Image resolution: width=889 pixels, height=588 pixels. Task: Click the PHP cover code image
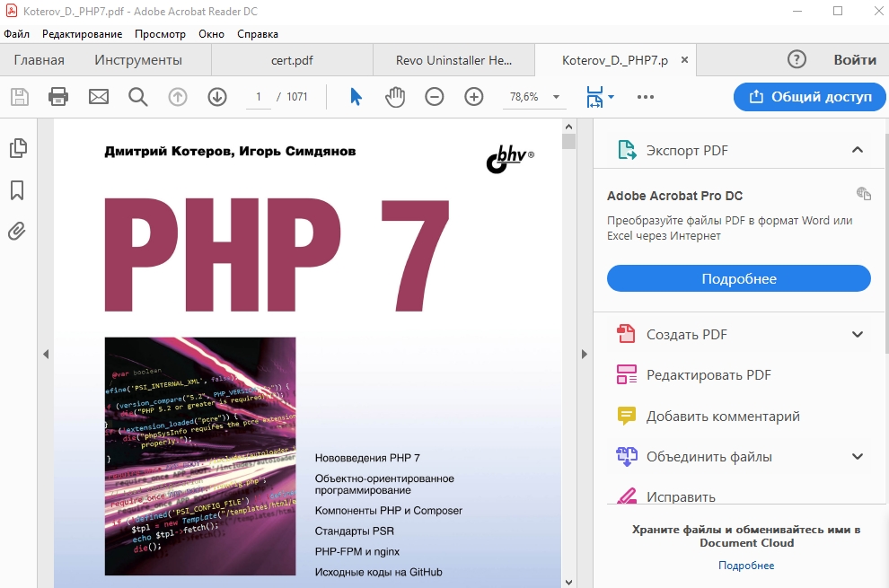200,456
